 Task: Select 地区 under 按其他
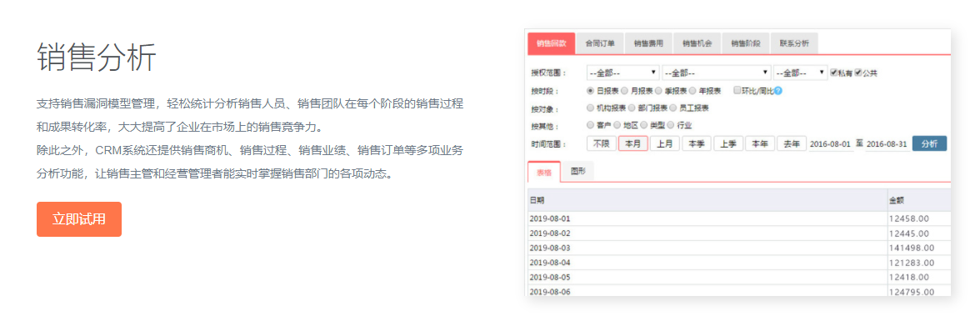pyautogui.click(x=617, y=126)
